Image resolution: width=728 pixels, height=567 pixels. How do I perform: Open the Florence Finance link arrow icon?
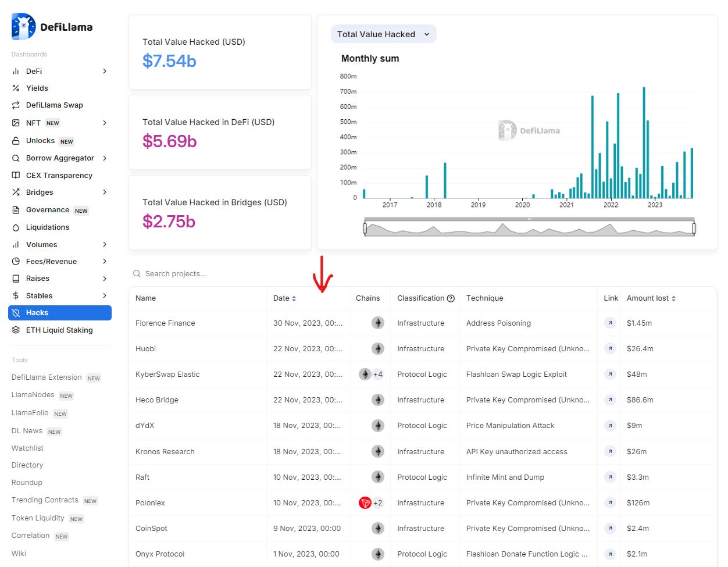[610, 323]
